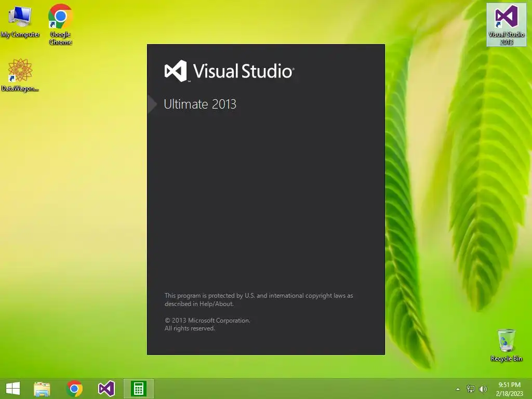This screenshot has width=532, height=399.
Task: Open the My Computer desktop icon
Action: (20, 21)
